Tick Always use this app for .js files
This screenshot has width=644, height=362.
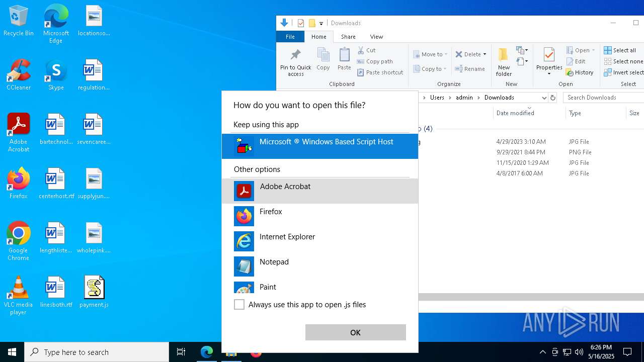click(x=239, y=305)
